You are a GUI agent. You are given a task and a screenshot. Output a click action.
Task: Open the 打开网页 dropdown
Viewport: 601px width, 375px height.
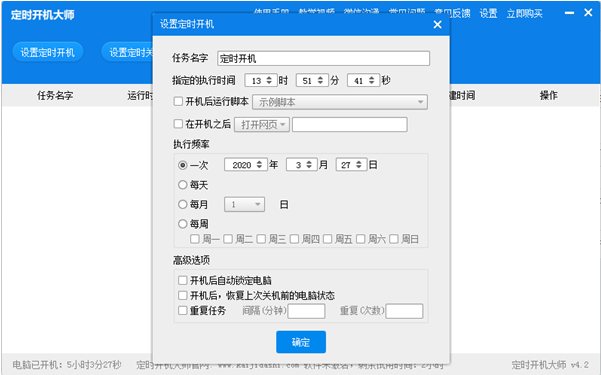coord(262,125)
